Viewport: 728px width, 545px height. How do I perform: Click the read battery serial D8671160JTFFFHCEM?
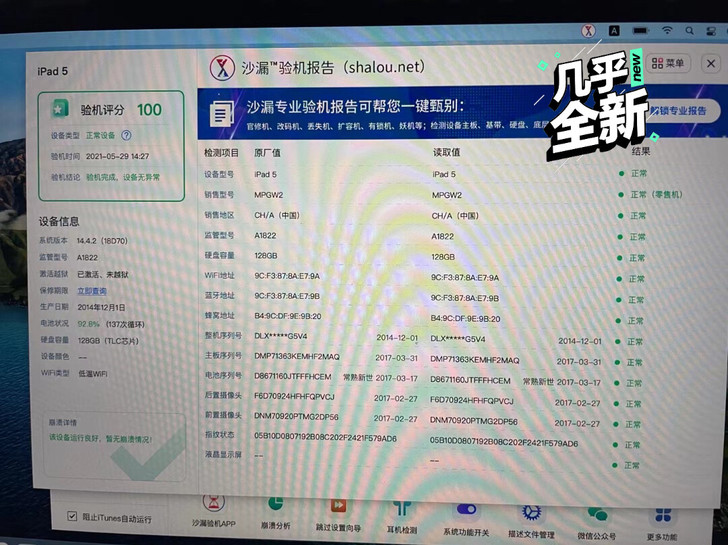pos(470,381)
